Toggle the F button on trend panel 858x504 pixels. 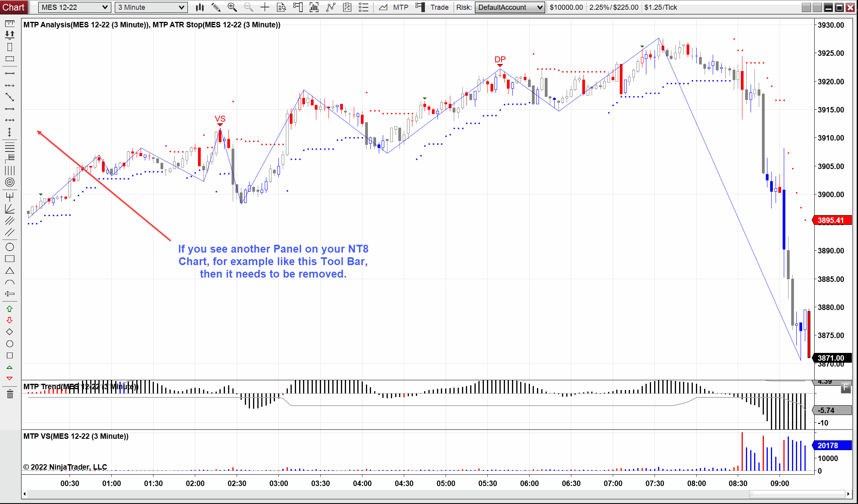click(x=846, y=387)
